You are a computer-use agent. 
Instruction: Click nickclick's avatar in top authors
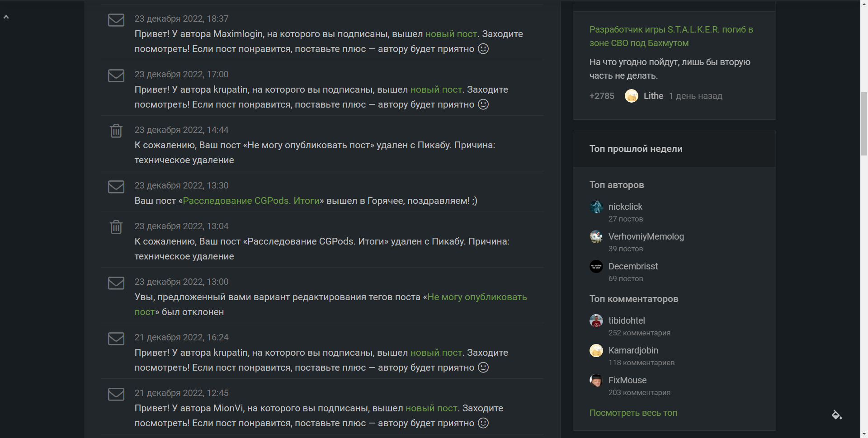click(x=596, y=207)
